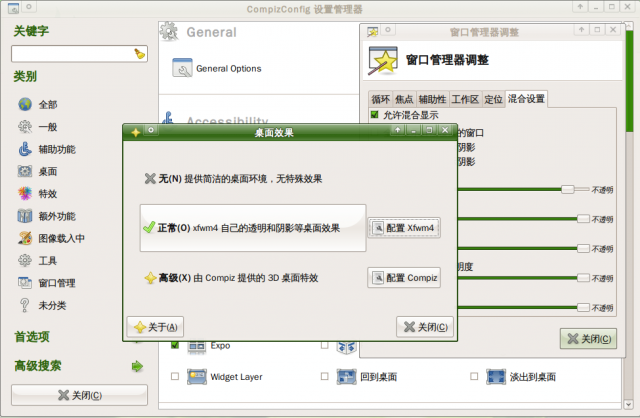Click the Accessibility section icon
Screen dimensions: 640x418
pyautogui.click(x=169, y=118)
